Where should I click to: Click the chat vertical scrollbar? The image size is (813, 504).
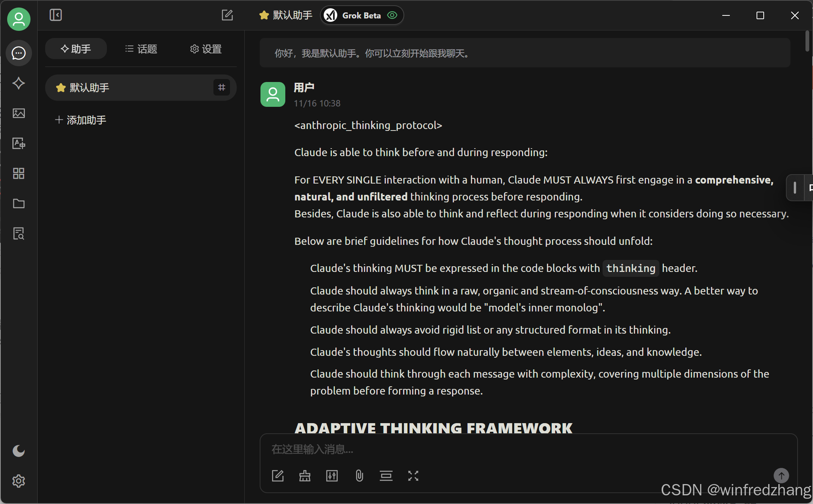pos(807,41)
